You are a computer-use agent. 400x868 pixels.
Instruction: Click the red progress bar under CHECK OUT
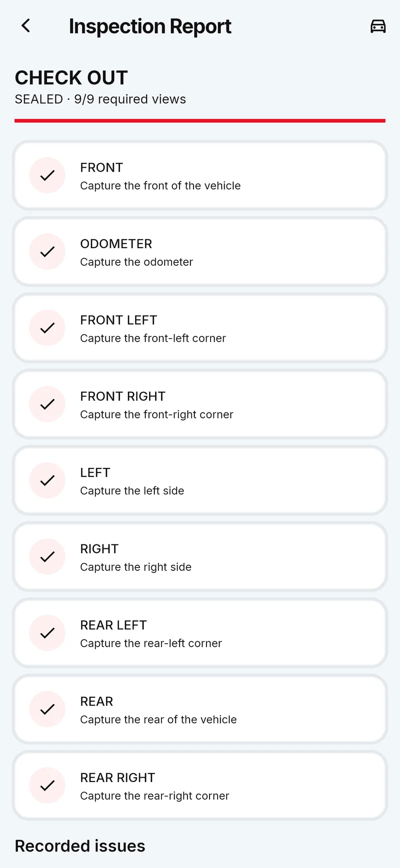click(200, 120)
